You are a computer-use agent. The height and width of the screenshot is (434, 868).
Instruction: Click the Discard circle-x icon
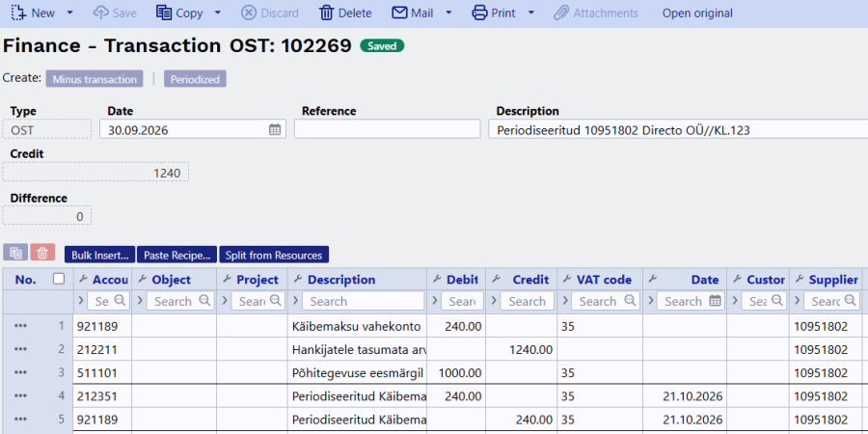point(249,13)
